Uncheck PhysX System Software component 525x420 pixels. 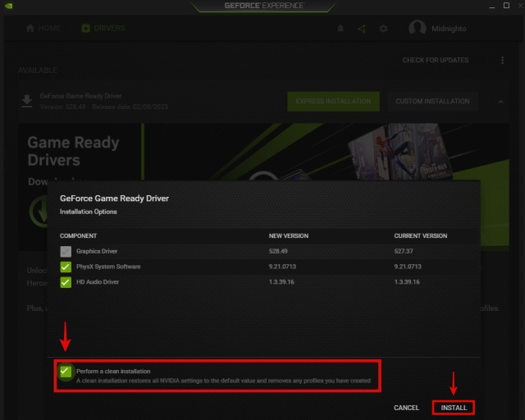click(x=66, y=267)
